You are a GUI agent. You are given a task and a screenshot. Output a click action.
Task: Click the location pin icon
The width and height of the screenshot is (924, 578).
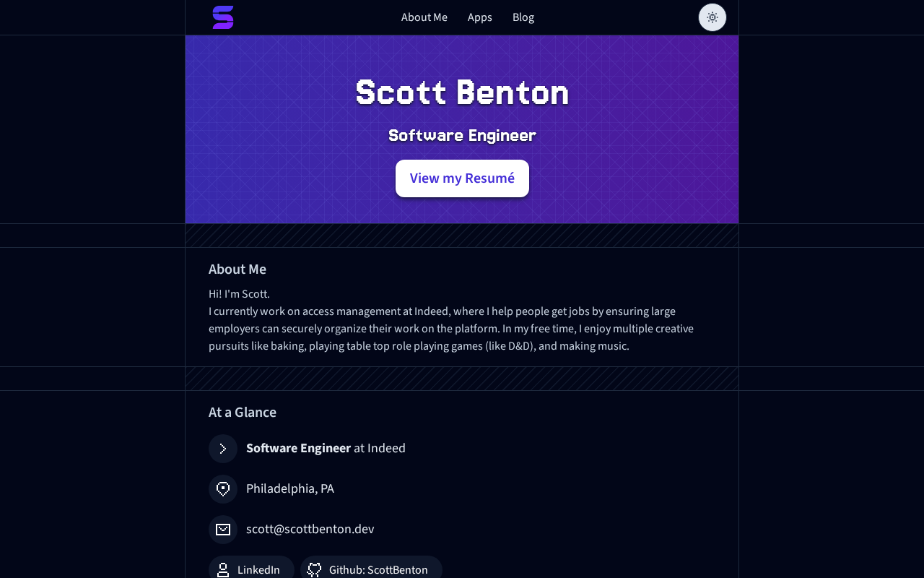pos(223,489)
